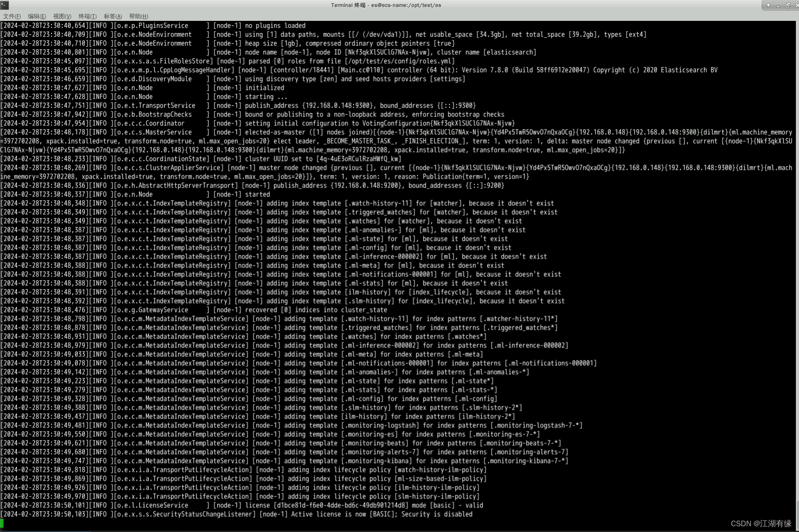The height and width of the screenshot is (532, 799).
Task: Click 'recovered [0] indices into cluster_state'
Action: (x=316, y=310)
